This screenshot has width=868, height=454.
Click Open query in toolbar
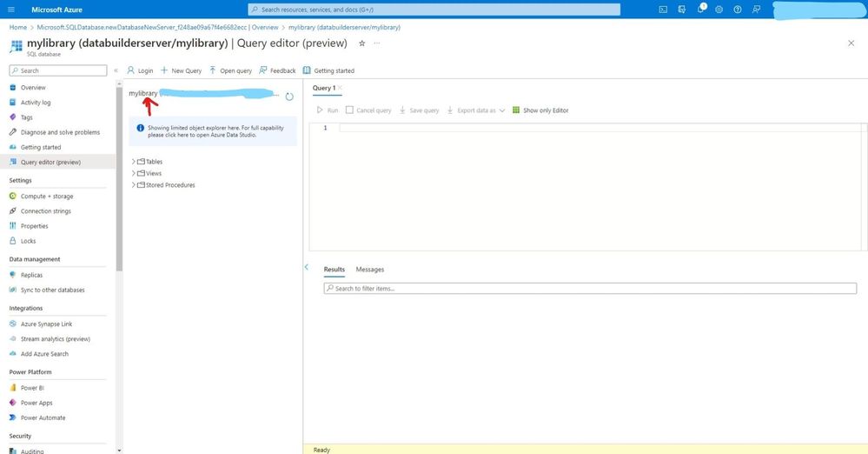click(x=230, y=70)
